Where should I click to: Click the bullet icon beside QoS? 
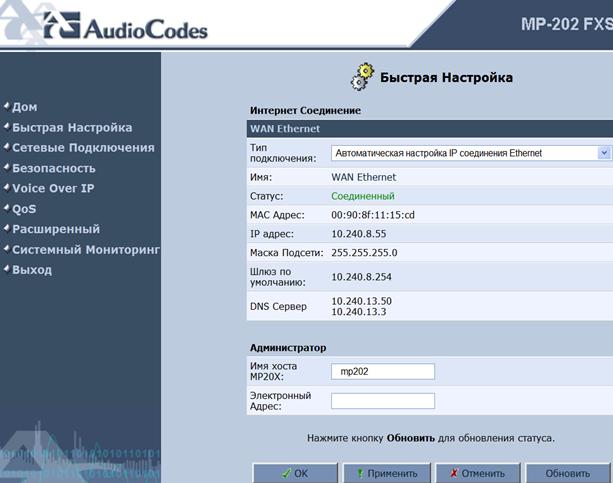7,208
